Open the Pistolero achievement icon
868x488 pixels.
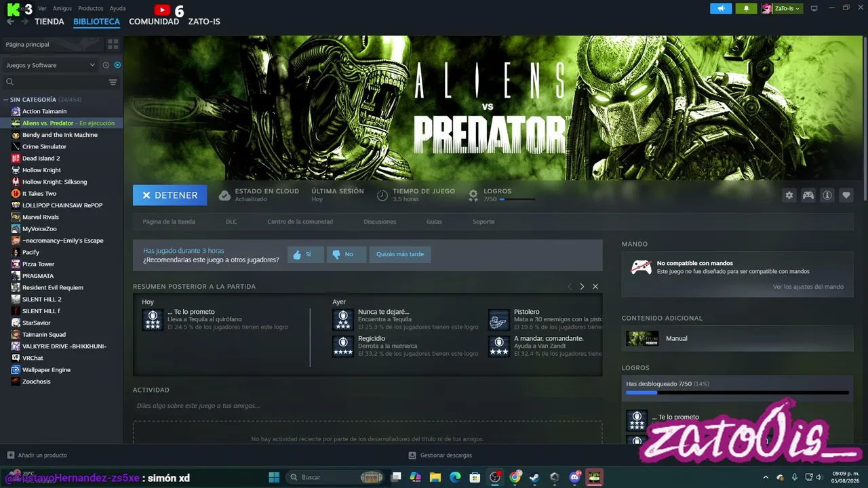[499, 320]
